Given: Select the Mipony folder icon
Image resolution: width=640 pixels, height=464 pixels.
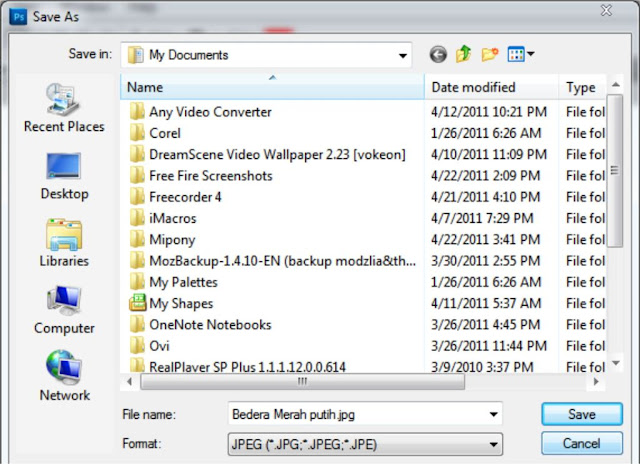Looking at the screenshot, I should (x=137, y=239).
